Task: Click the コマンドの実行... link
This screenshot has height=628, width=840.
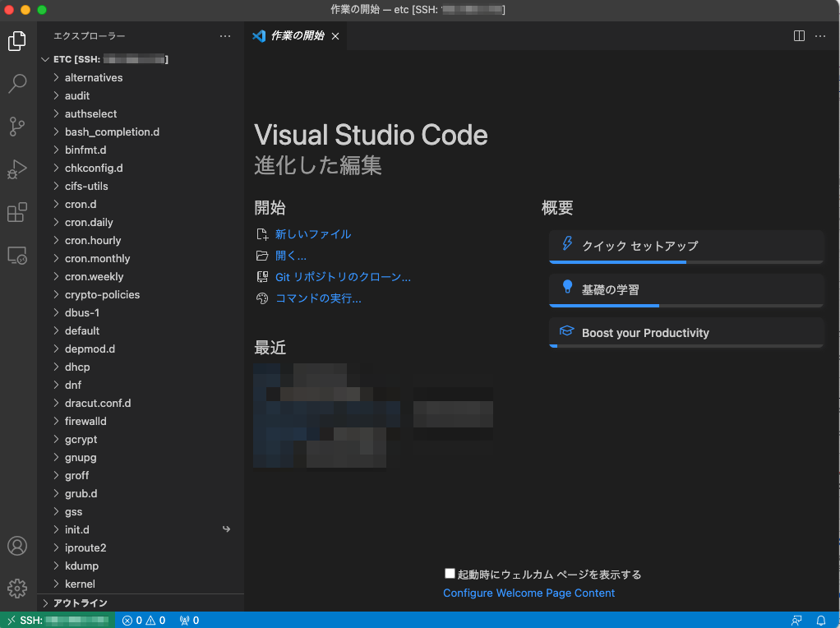Action: click(318, 298)
